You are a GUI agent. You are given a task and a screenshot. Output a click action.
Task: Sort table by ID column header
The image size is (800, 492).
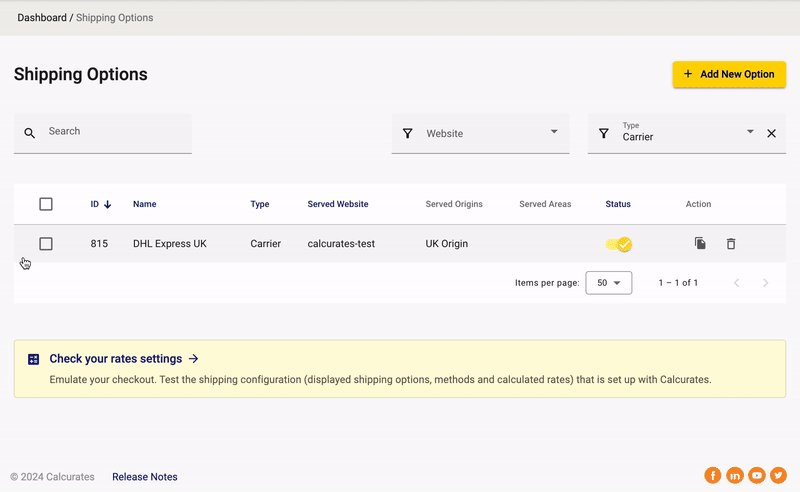[94, 204]
